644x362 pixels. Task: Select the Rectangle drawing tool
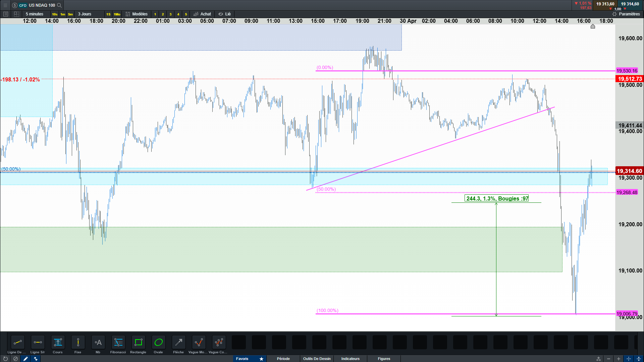138,343
